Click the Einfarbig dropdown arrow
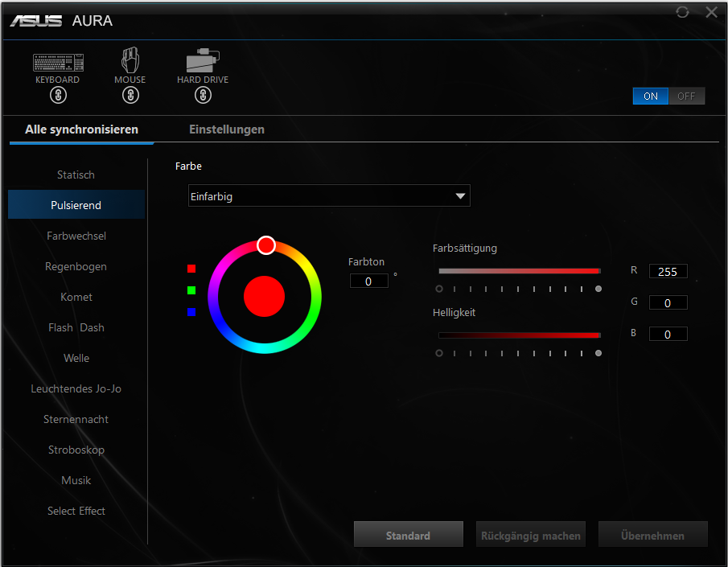Image resolution: width=728 pixels, height=567 pixels. coord(460,196)
